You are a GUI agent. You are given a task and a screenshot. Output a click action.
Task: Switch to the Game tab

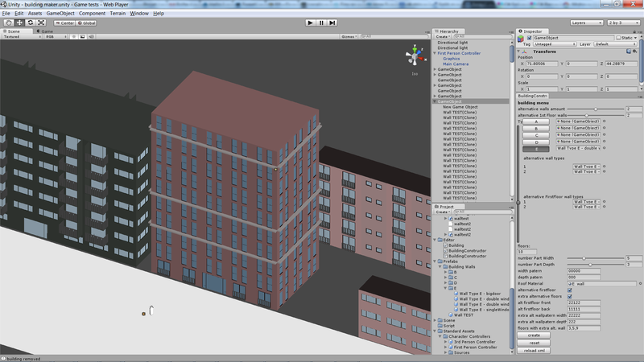click(46, 31)
